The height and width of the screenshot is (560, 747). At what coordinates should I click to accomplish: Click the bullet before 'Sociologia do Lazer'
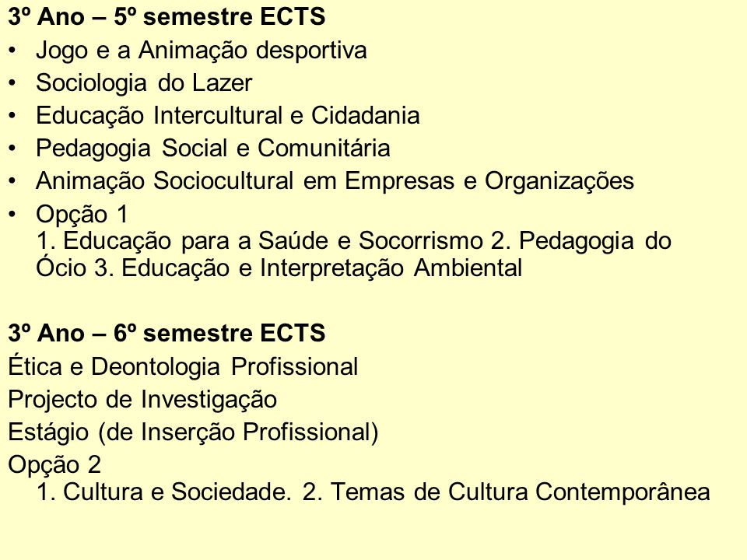pos(12,83)
